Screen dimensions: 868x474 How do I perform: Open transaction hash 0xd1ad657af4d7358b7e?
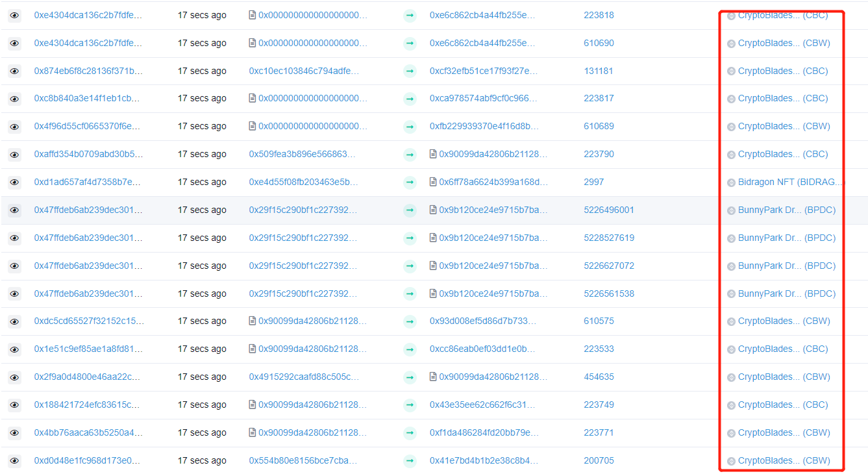point(87,182)
